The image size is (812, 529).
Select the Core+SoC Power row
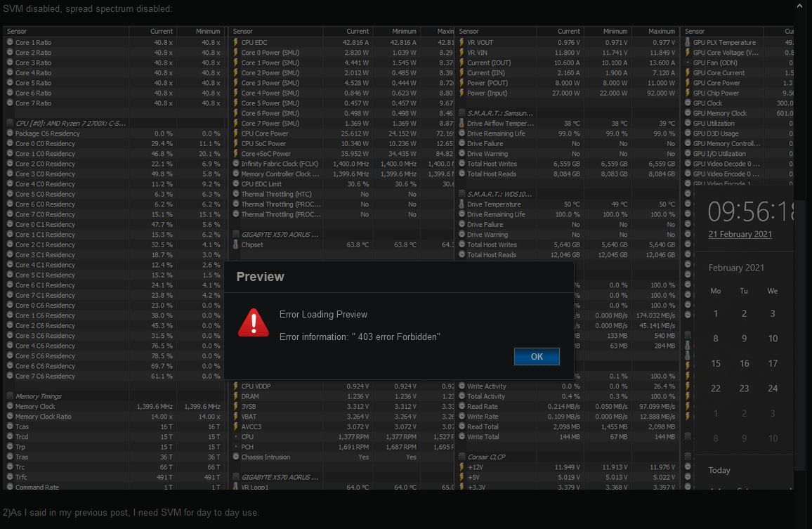342,153
